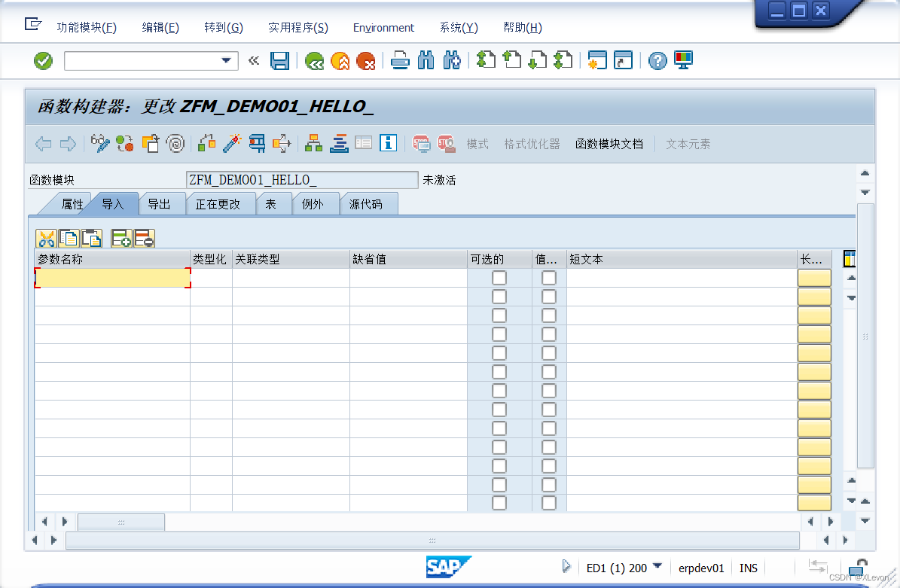Click the blue Information icon

point(389,143)
